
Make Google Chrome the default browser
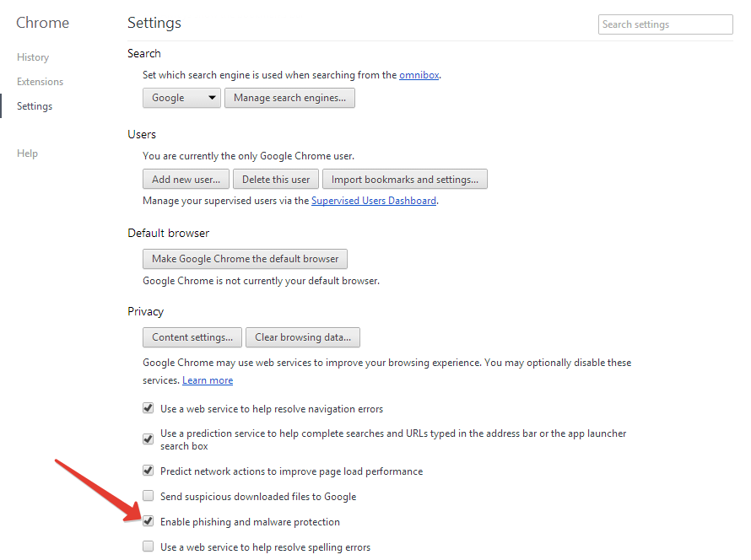point(245,259)
